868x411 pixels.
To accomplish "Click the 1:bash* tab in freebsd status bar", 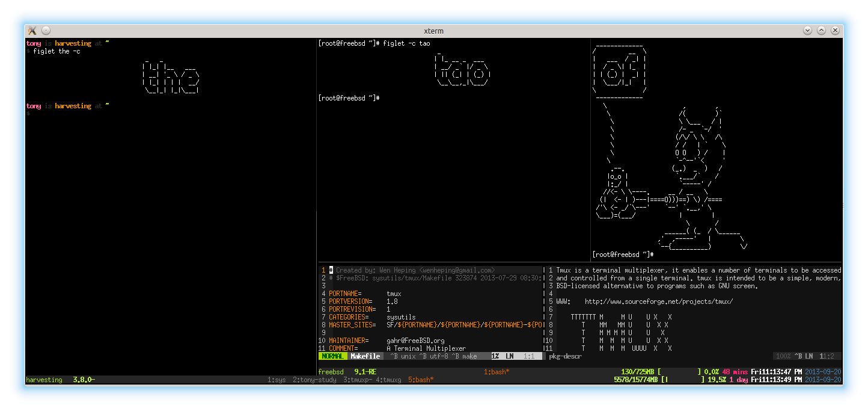I will click(x=497, y=372).
